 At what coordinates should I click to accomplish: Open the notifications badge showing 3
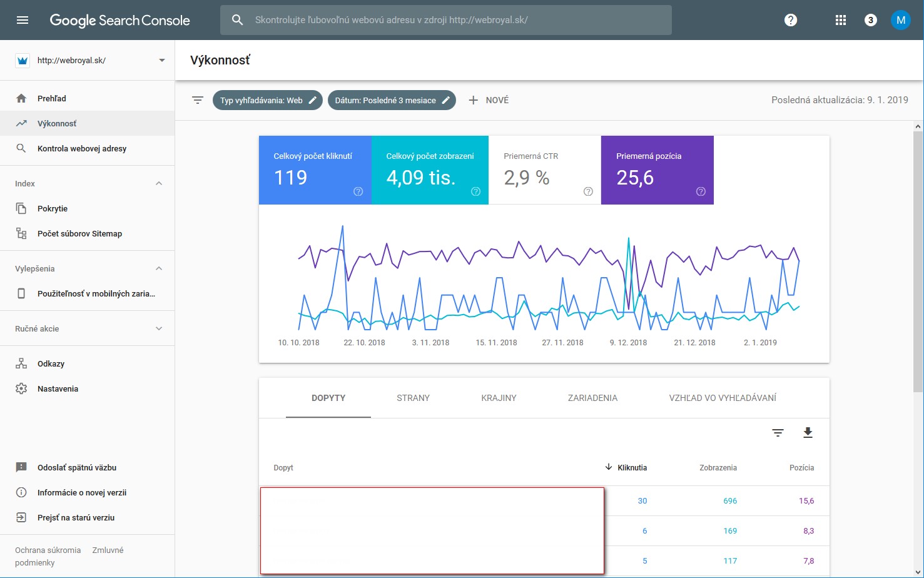tap(870, 20)
